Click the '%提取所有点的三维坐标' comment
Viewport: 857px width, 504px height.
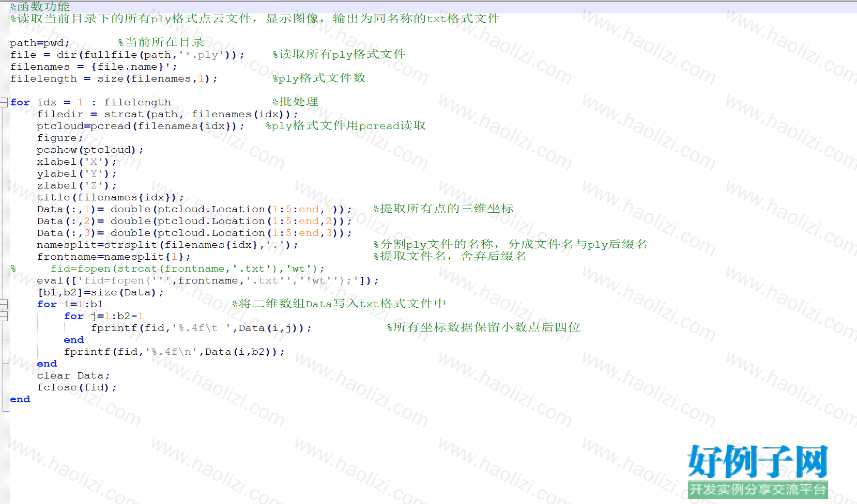click(443, 209)
